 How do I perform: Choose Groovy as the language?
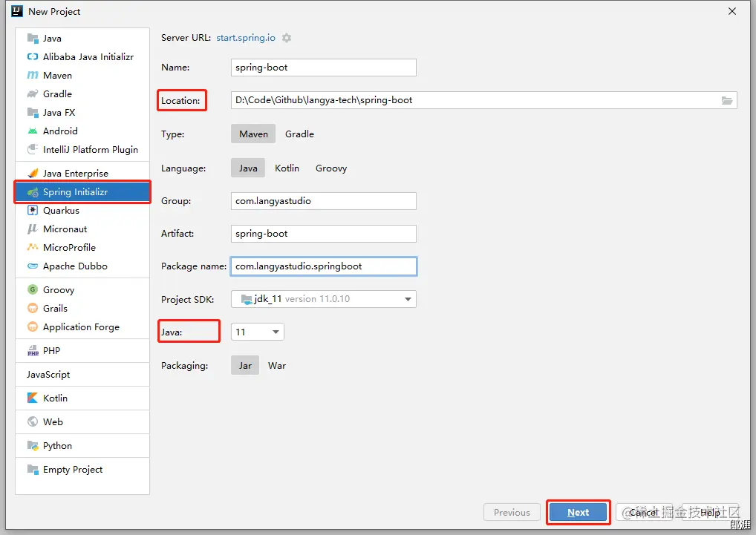331,168
